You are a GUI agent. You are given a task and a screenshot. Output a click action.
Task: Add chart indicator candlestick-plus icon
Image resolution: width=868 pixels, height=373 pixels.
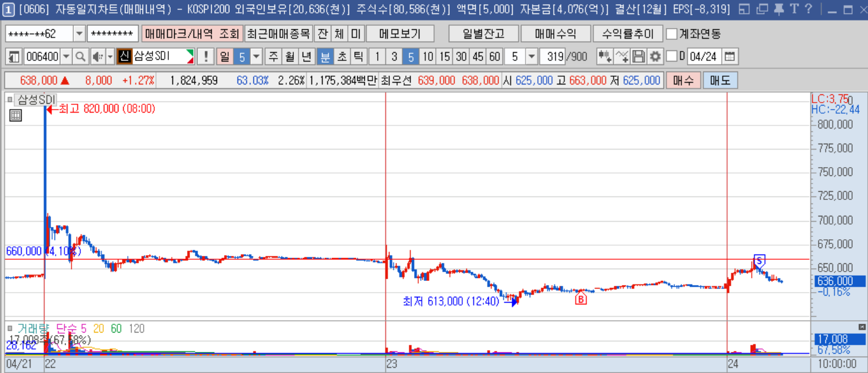(605, 57)
